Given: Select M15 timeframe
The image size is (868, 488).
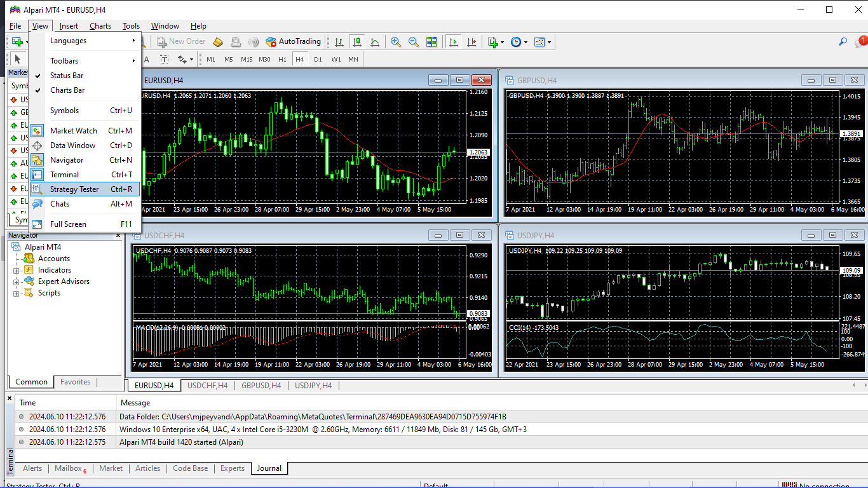Looking at the screenshot, I should (247, 59).
